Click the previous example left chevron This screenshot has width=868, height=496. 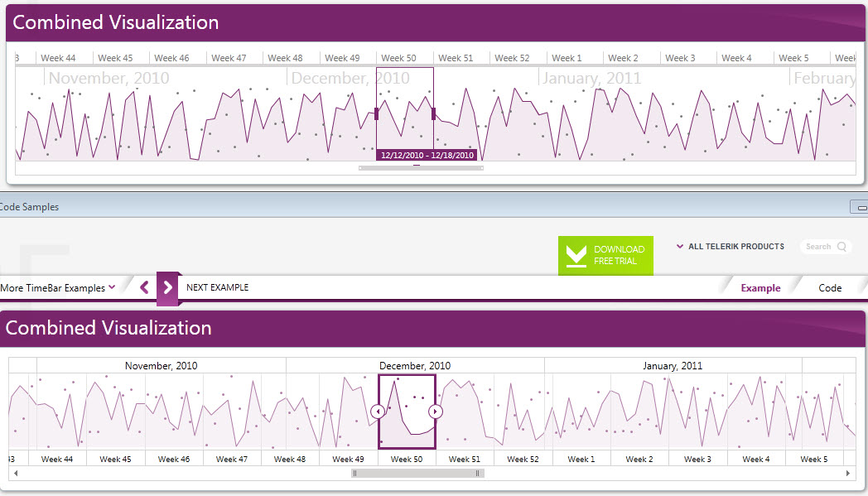tap(144, 287)
